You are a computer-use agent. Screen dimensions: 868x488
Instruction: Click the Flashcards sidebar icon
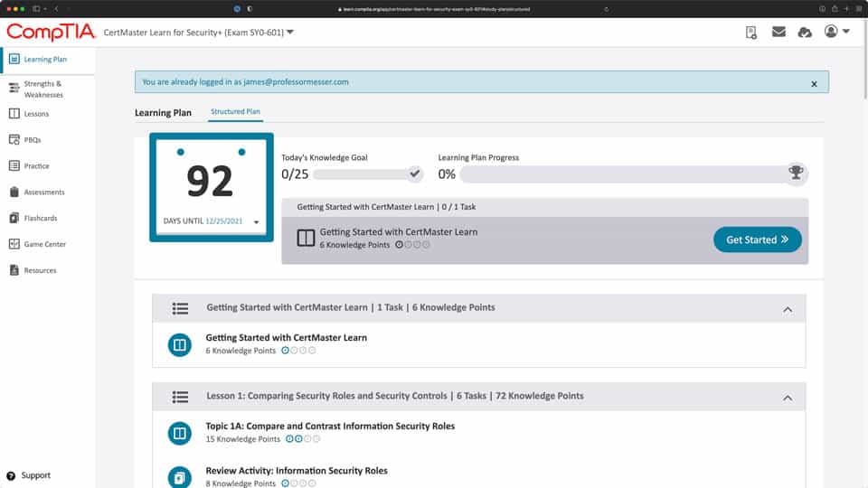(x=14, y=218)
